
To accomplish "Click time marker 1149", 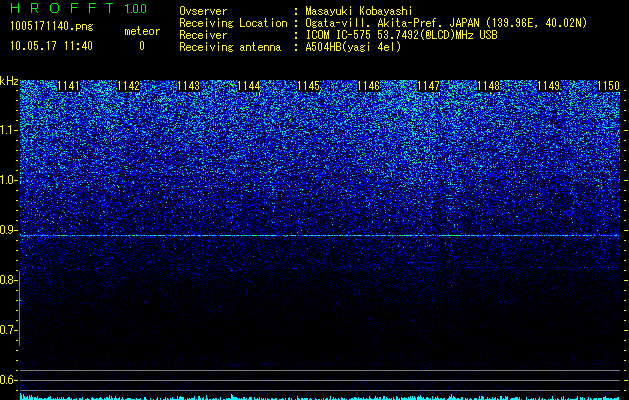I will [x=548, y=86].
